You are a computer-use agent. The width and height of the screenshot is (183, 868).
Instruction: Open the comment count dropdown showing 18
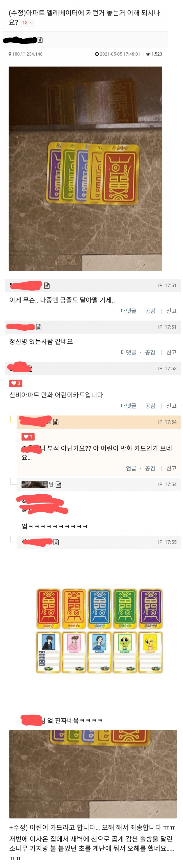pos(27,23)
